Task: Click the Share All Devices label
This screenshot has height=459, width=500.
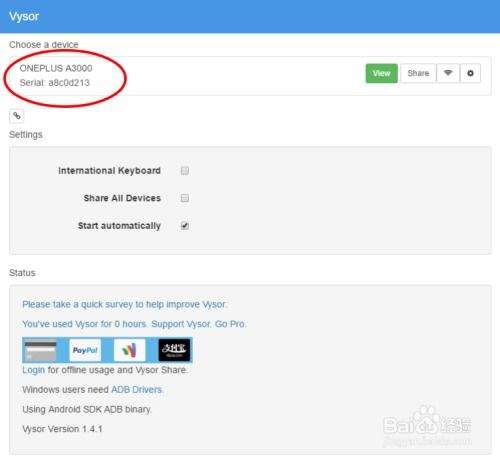Action: coord(122,198)
